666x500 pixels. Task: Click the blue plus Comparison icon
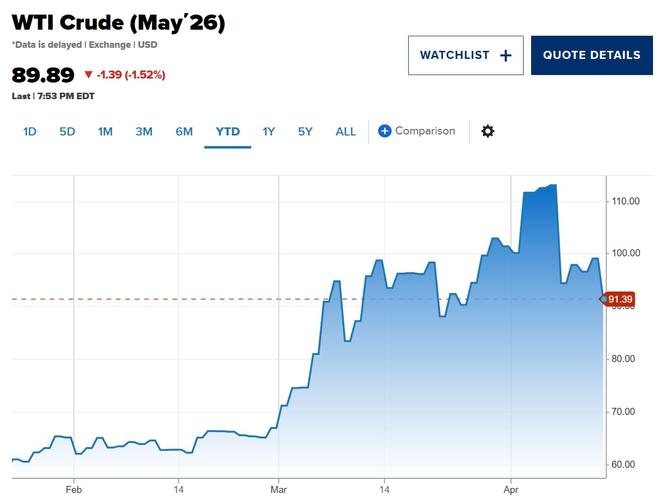point(384,131)
